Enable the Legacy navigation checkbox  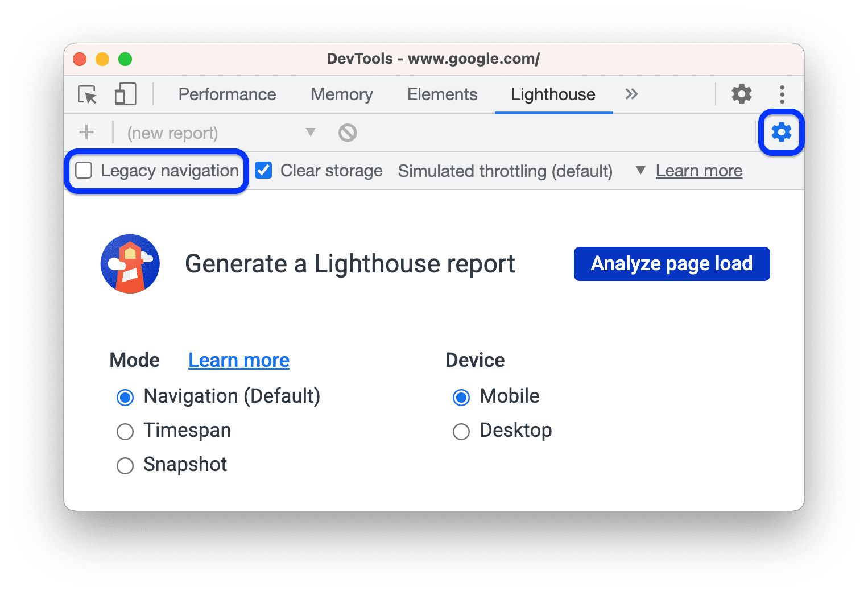(x=84, y=171)
